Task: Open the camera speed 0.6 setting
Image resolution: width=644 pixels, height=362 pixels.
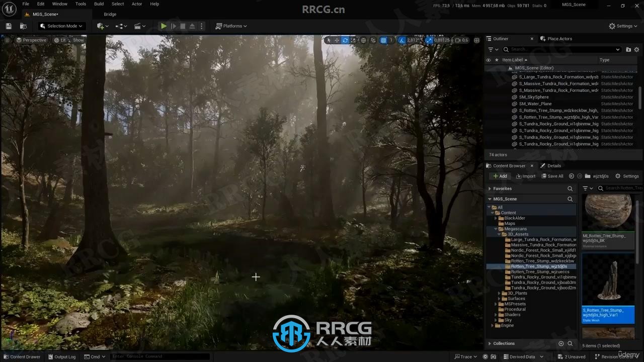Action: [461, 40]
